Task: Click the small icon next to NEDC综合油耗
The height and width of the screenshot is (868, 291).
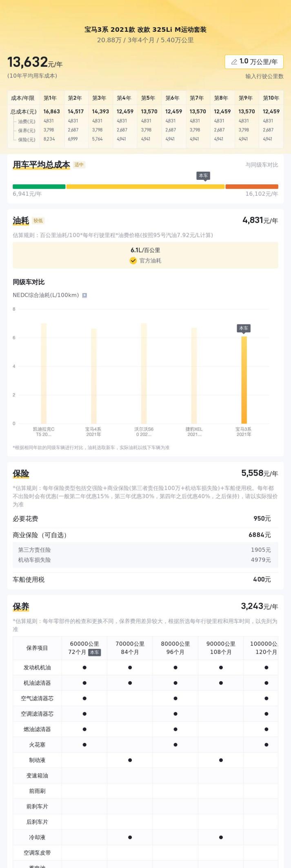Action: [84, 295]
